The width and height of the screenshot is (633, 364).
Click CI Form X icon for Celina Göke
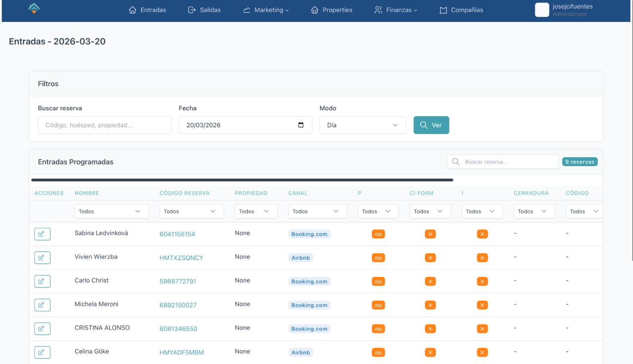coord(430,353)
